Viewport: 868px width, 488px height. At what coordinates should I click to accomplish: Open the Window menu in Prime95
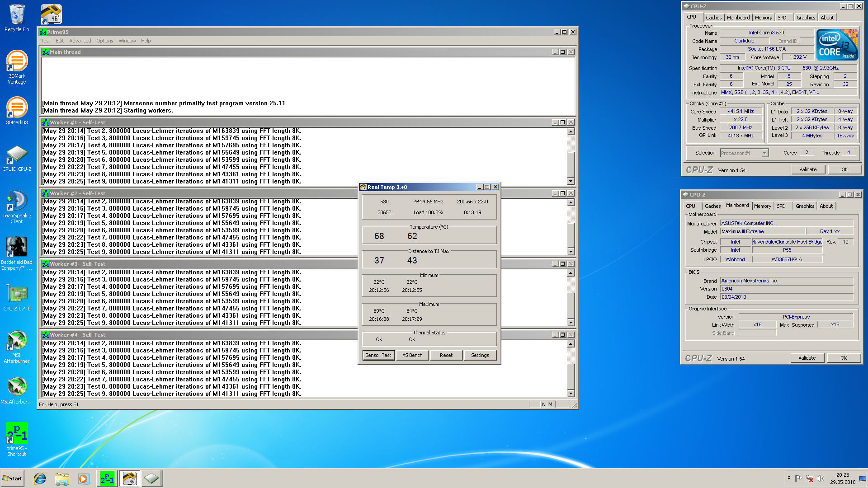pos(127,41)
